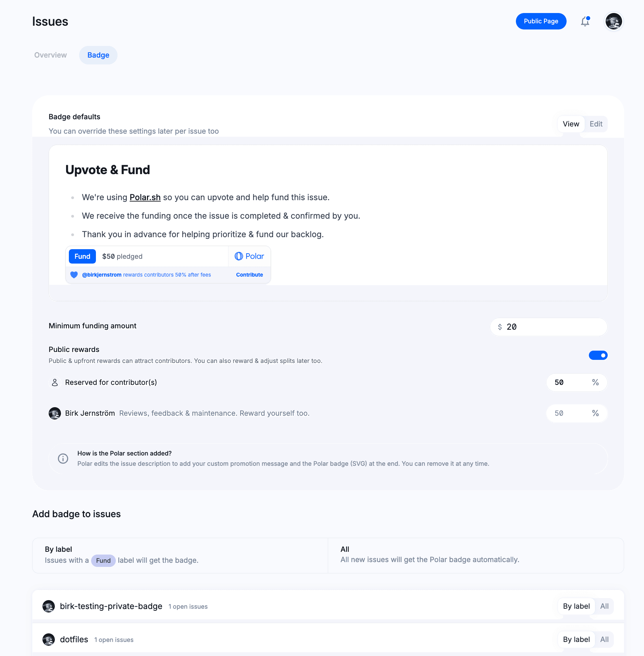Select the Badge tab

(x=98, y=55)
